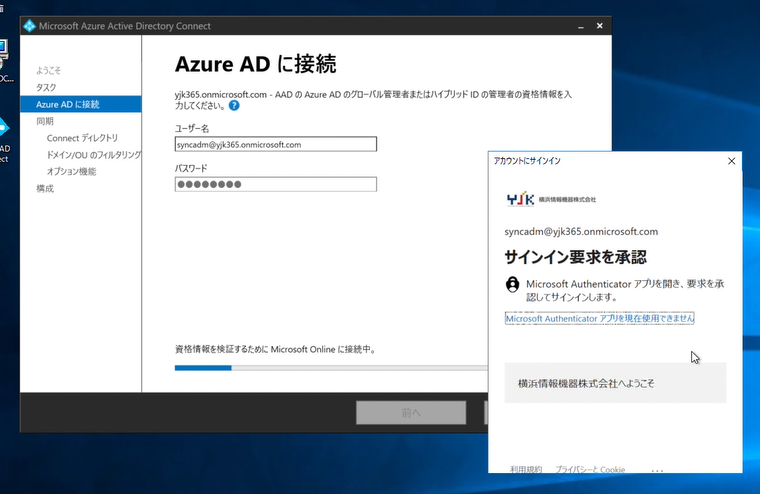This screenshot has width=760, height=494.
Task: Open the 利用規約 link
Action: (526, 469)
